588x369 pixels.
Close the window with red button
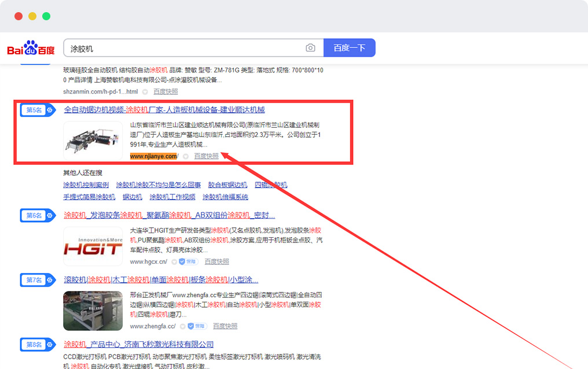coord(19,16)
